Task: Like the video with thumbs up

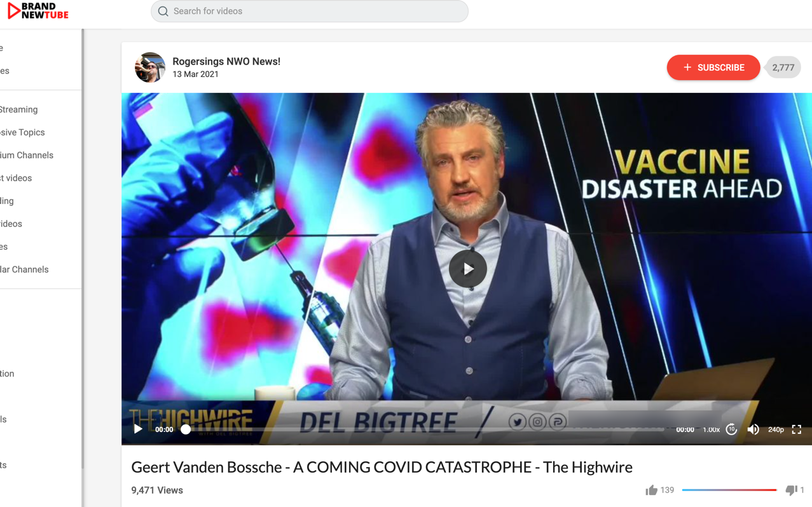Action: pyautogui.click(x=651, y=490)
